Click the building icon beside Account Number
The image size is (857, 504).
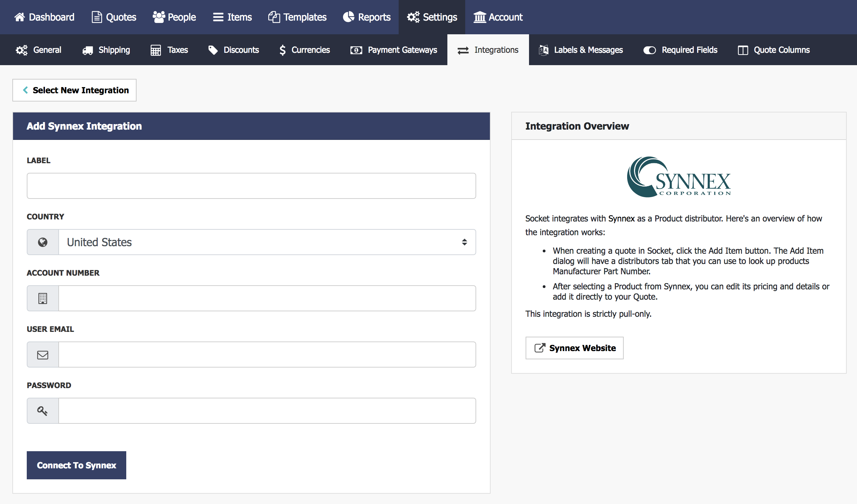[43, 298]
